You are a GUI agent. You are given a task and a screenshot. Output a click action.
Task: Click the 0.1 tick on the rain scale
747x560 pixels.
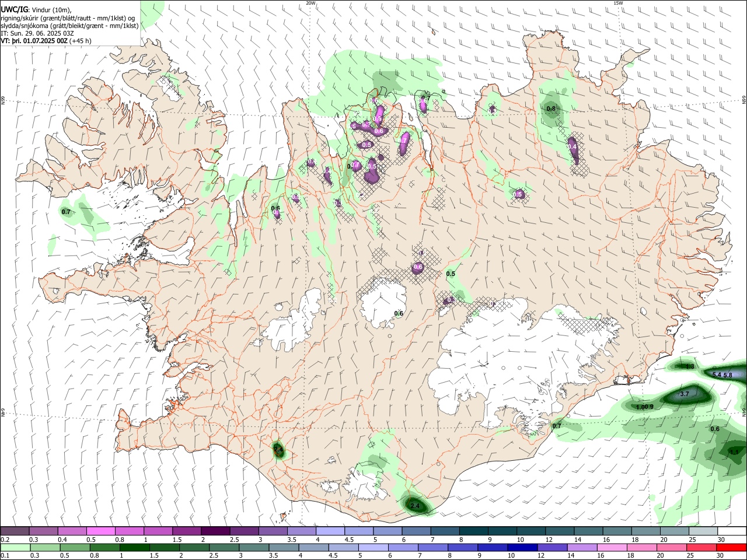(4, 555)
